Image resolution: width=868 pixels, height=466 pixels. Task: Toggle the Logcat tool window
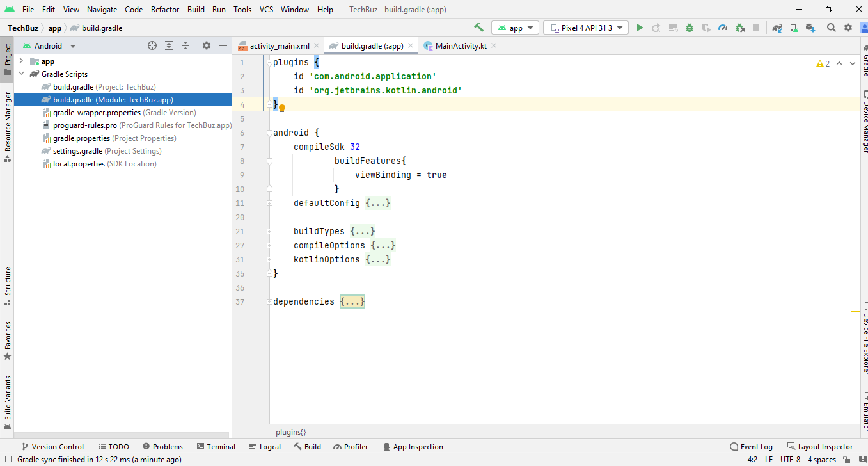(x=265, y=446)
